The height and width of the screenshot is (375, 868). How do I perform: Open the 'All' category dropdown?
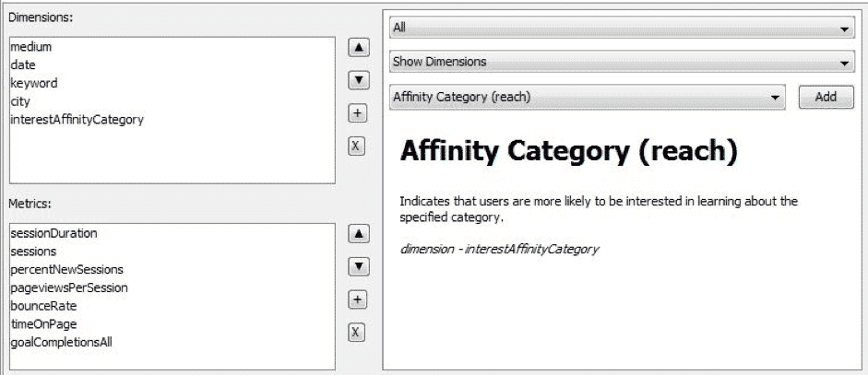click(x=622, y=29)
